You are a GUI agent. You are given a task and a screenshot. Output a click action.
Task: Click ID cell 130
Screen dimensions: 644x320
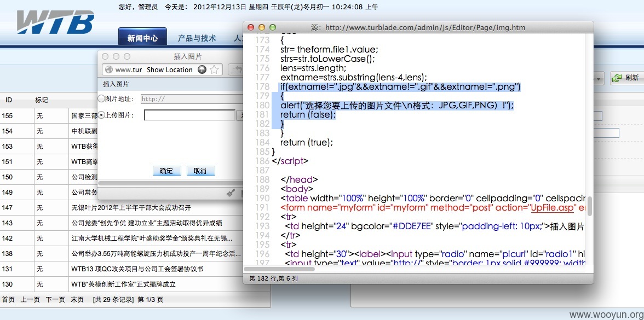[x=8, y=284]
